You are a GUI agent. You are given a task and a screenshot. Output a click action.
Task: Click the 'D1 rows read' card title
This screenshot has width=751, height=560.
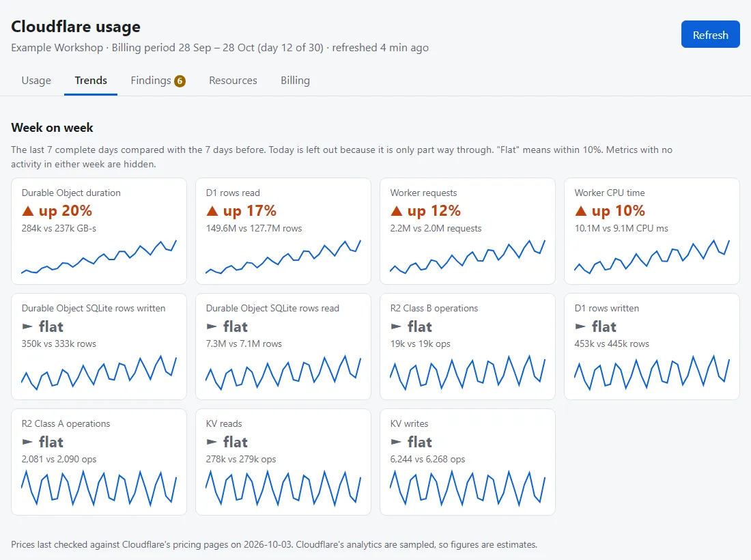(233, 193)
